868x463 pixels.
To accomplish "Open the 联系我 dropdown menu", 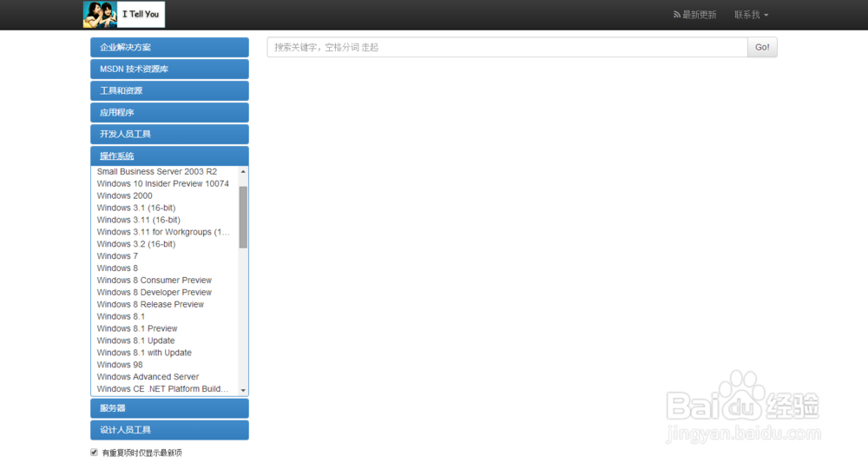I will (x=751, y=15).
